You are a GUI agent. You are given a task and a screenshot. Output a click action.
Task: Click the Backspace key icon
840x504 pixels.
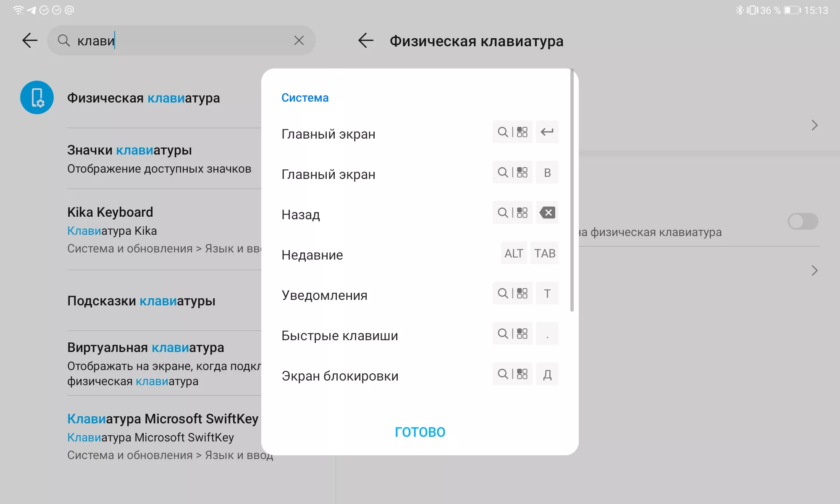pyautogui.click(x=547, y=213)
